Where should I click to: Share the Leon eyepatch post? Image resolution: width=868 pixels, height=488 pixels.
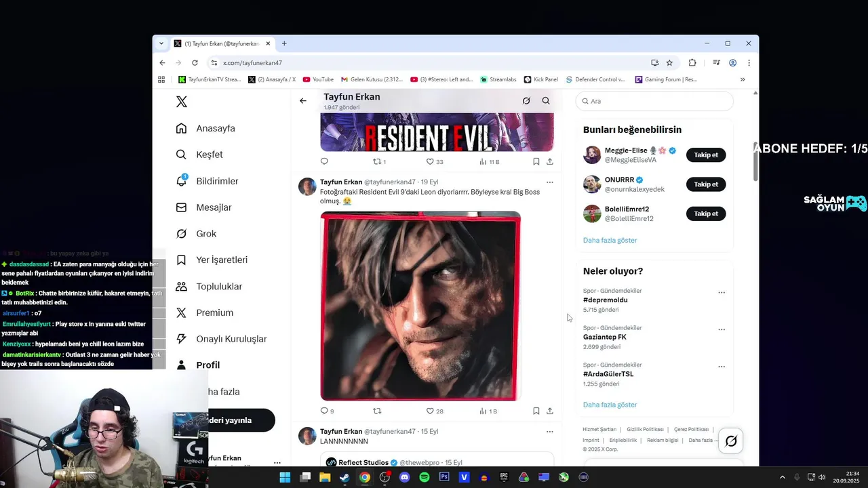point(550,411)
